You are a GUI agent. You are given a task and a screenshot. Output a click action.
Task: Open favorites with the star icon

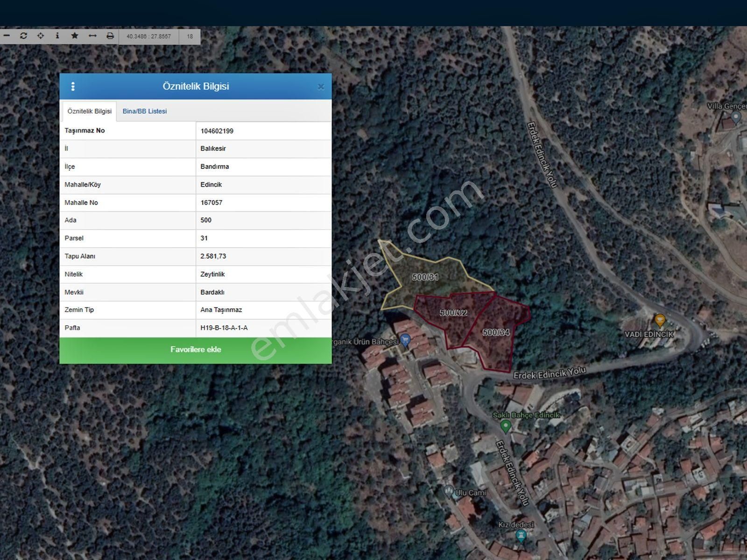click(75, 36)
